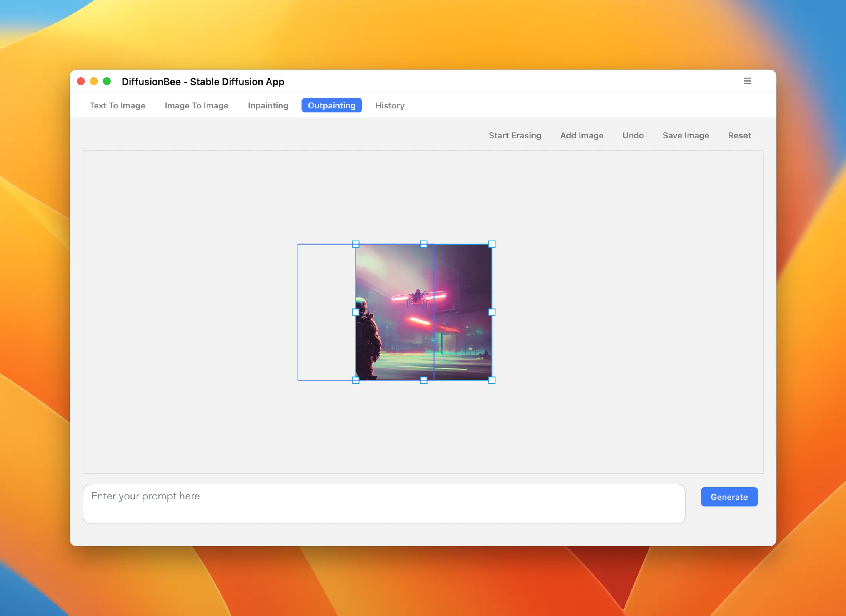This screenshot has width=846, height=616.
Task: Go to the Inpainting tab
Action: click(x=268, y=105)
